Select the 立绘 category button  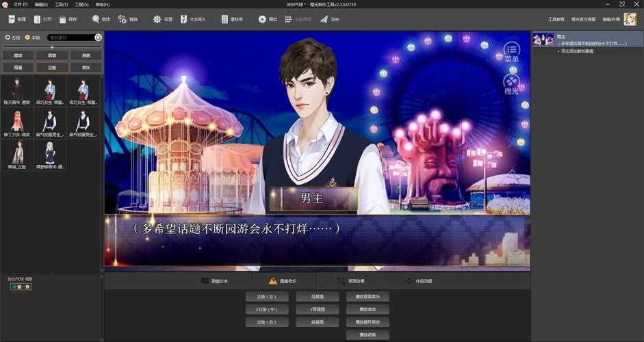tap(52, 67)
